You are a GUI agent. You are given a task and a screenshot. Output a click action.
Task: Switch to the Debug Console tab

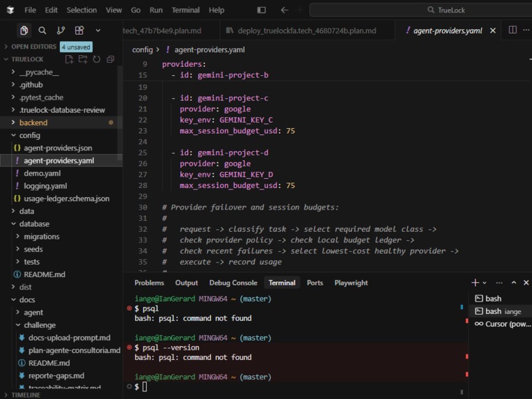[x=233, y=283]
